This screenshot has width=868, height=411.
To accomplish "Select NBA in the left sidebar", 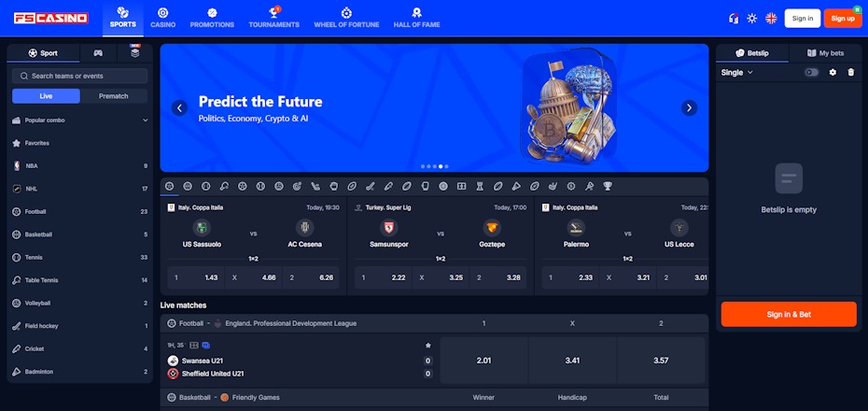I will [x=80, y=165].
